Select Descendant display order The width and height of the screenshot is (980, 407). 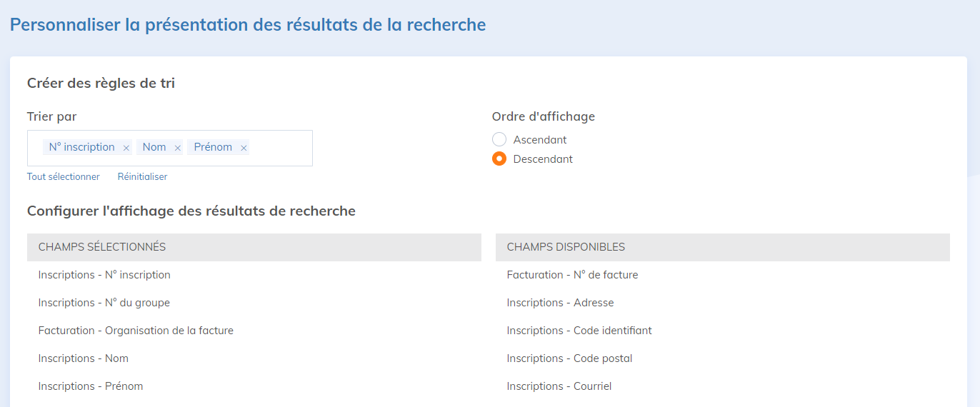[x=499, y=159]
